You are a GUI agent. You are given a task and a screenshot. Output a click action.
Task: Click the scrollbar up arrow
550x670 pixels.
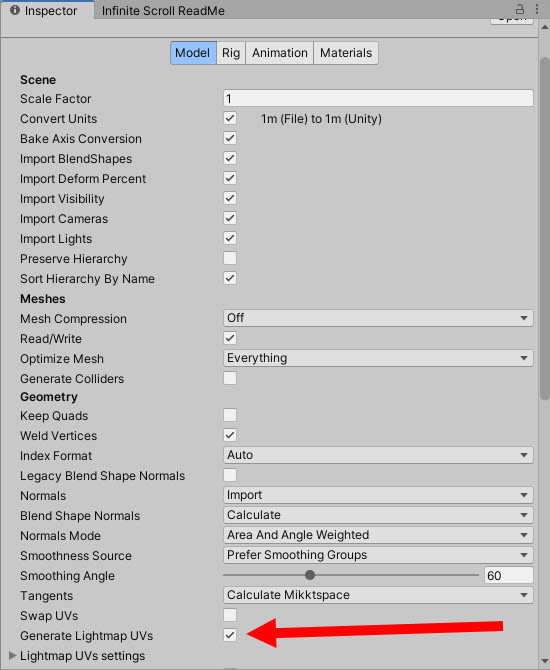(x=544, y=27)
